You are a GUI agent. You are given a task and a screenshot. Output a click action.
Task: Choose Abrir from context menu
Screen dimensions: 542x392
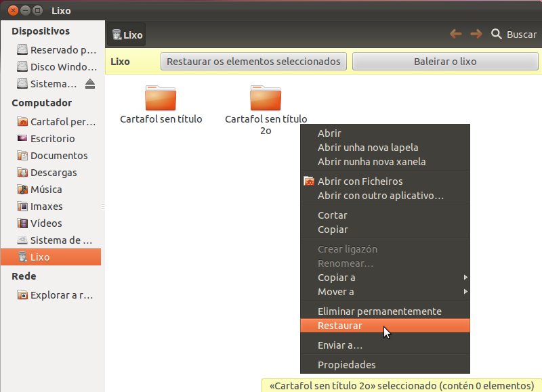pyautogui.click(x=385, y=133)
